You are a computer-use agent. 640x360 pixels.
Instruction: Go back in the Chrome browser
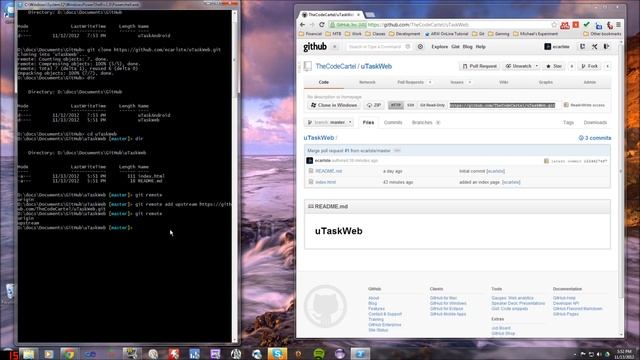pyautogui.click(x=302, y=25)
